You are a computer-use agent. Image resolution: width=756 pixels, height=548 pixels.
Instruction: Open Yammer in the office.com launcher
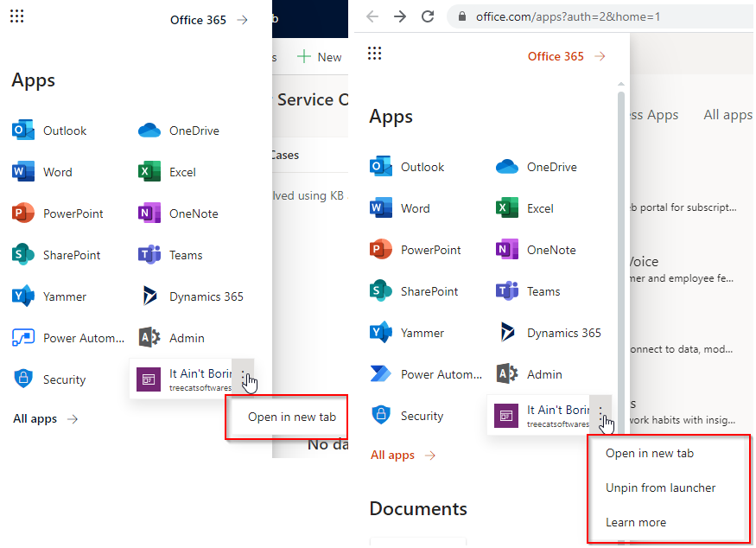pos(406,333)
